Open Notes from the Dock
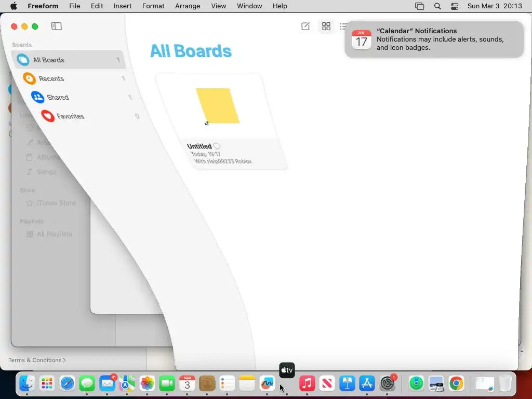Viewport: 532px width, 399px height. pyautogui.click(x=247, y=383)
